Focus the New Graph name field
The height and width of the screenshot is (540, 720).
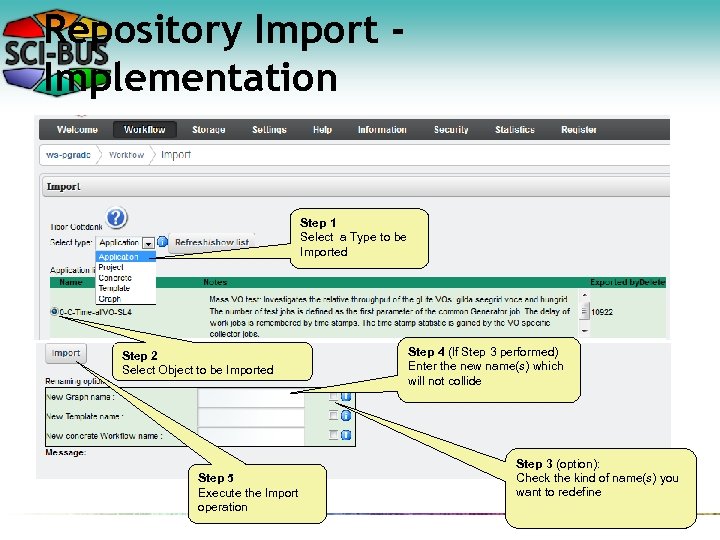pos(251,397)
